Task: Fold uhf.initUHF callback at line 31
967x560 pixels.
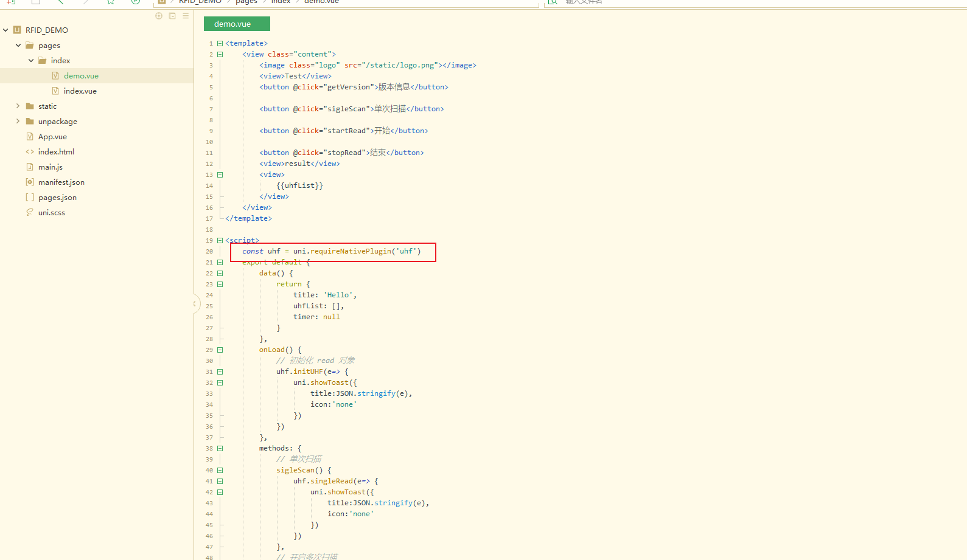Action: [x=220, y=372]
